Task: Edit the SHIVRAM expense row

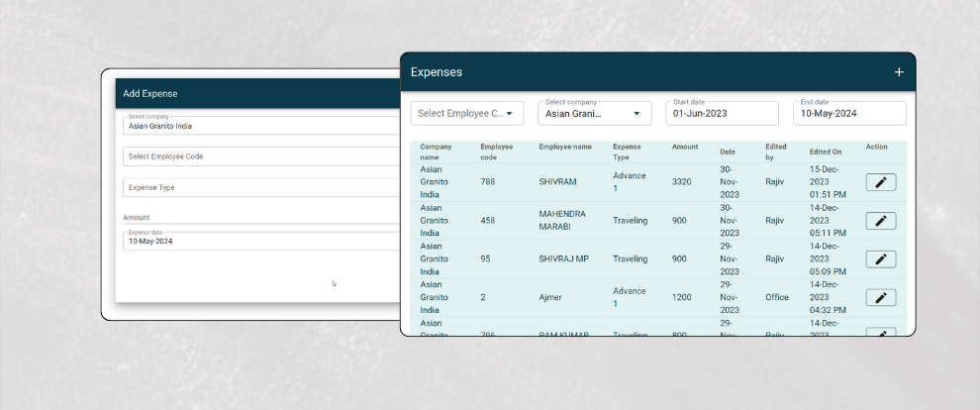Action: pos(880,182)
